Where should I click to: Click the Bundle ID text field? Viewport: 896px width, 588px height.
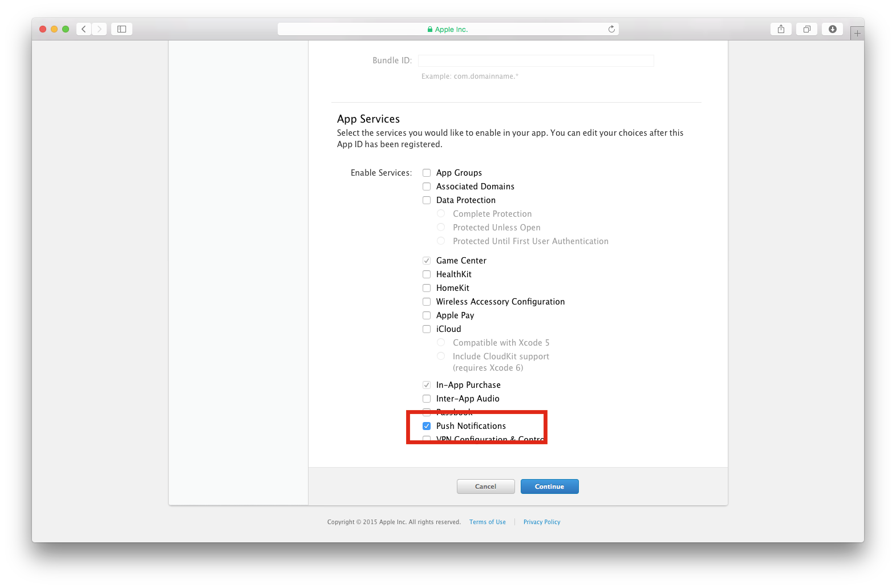pyautogui.click(x=536, y=60)
